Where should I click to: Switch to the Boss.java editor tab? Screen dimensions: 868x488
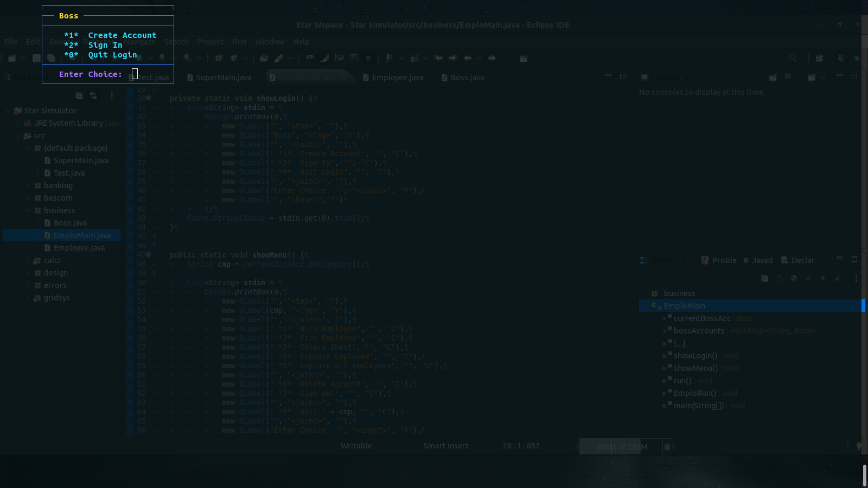467,77
